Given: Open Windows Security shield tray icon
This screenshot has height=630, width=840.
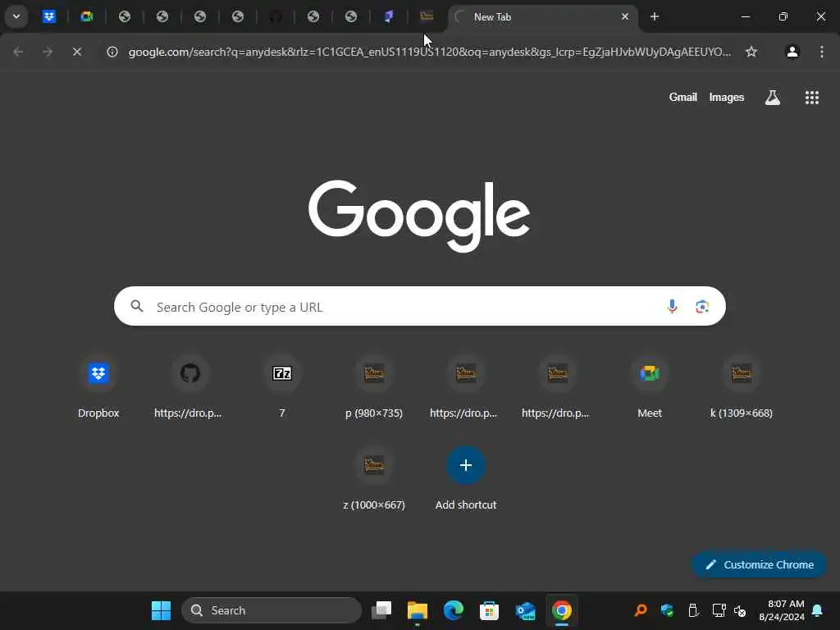Looking at the screenshot, I should tap(667, 610).
